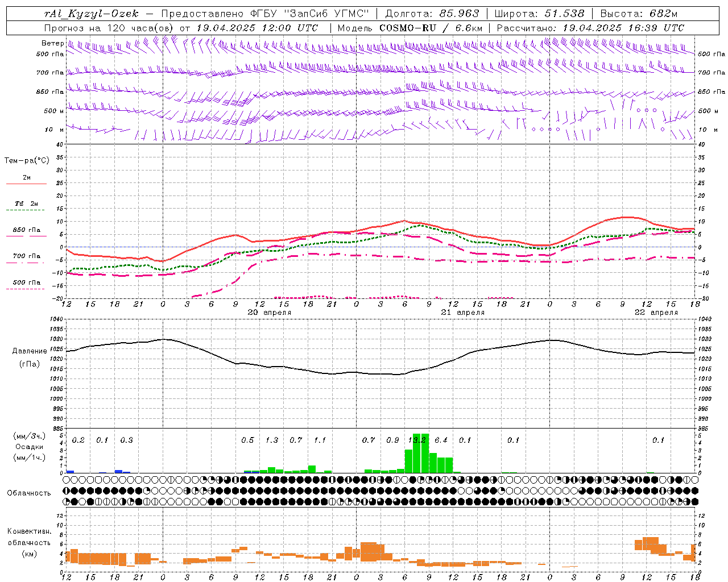Viewport: 728px width, 582px height.
Task: Click the Рассчитано: 19.04.2025 16:39 UTC text
Action: coord(590,28)
